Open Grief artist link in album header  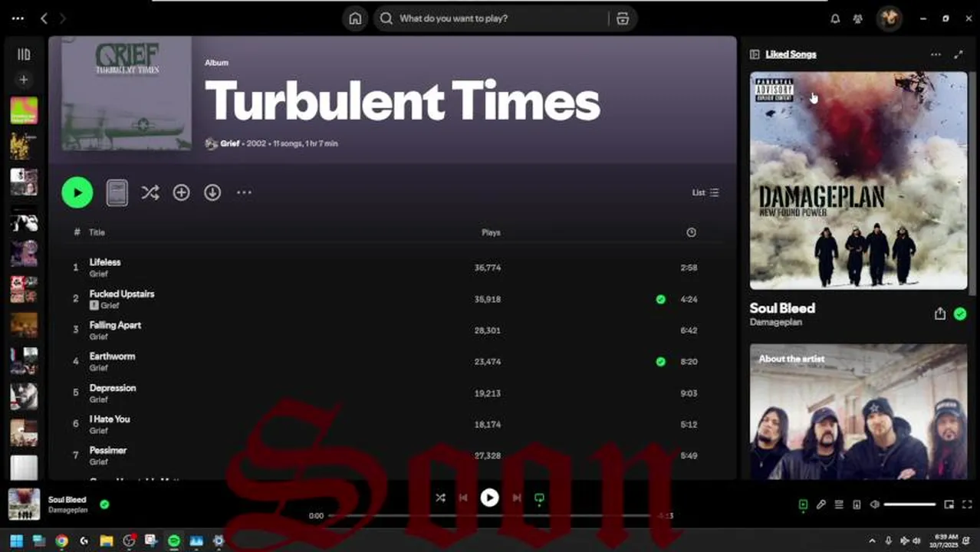pyautogui.click(x=230, y=143)
